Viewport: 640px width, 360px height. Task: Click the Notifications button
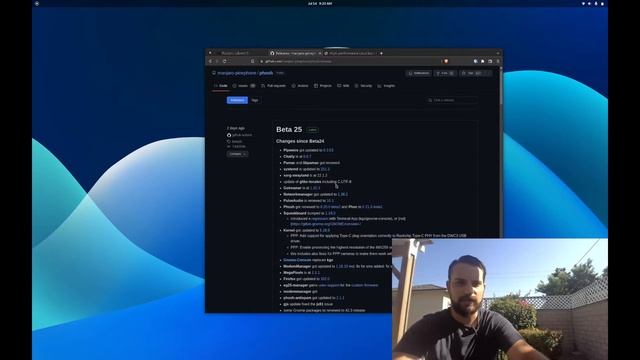419,73
